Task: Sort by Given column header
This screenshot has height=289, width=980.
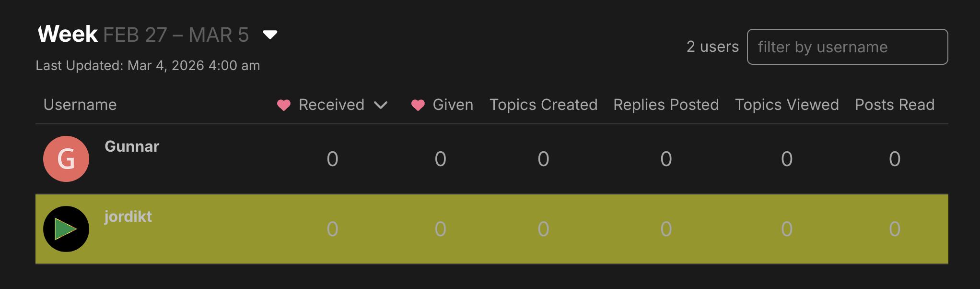Action: 453,105
